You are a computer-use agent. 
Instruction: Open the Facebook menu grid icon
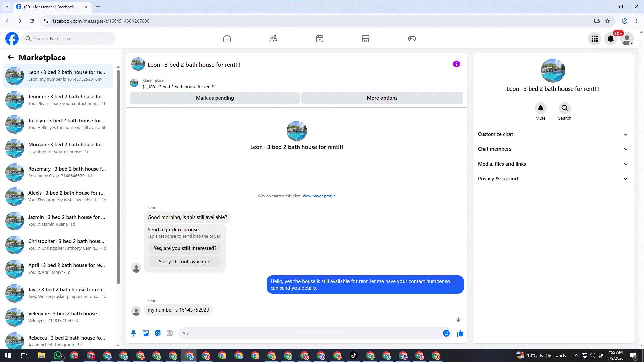(595, 39)
